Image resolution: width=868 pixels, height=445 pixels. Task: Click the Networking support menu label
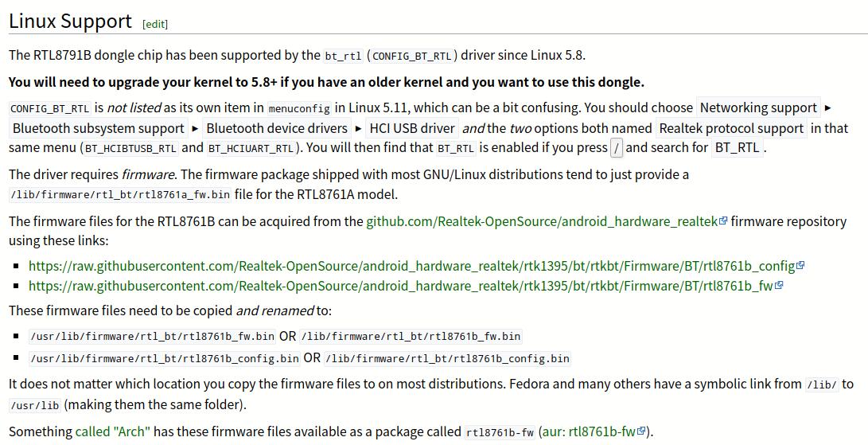[x=758, y=107]
